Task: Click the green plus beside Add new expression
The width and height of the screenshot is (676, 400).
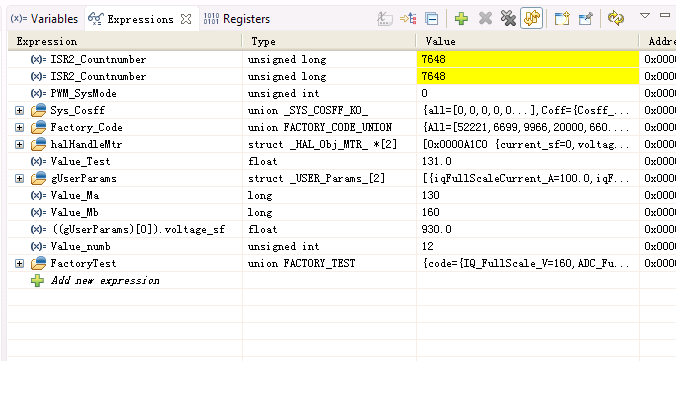Action: tap(38, 281)
